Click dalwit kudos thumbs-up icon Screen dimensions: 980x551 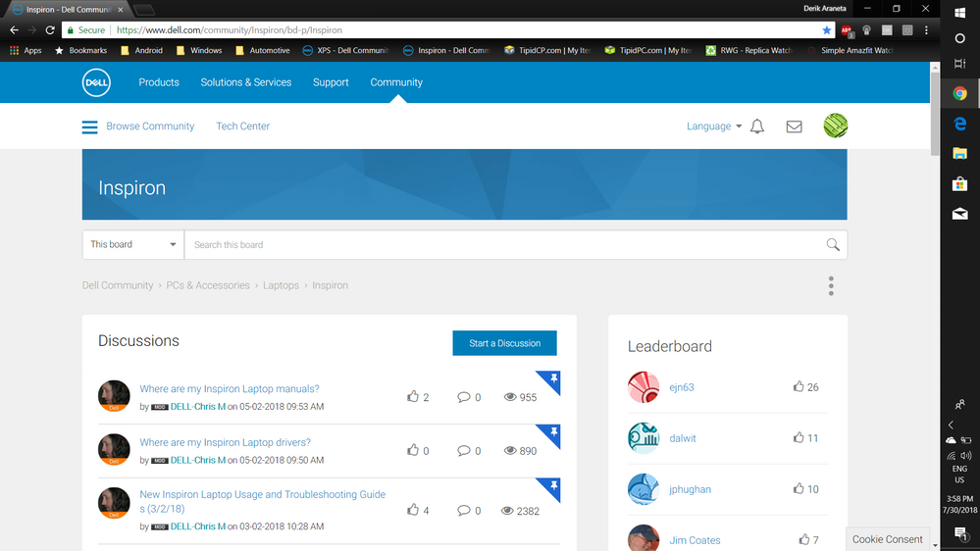tap(799, 437)
